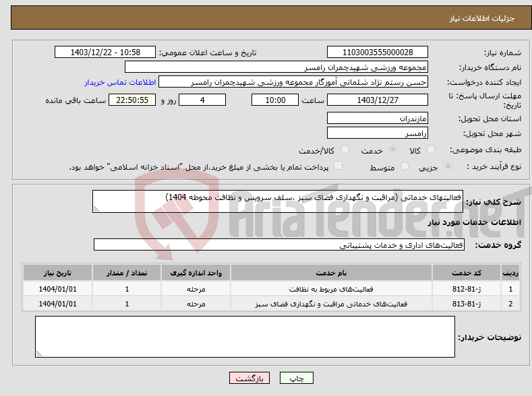Viewport: 532px width, 396px height.
Task: Click the date 1404/01/01 in row 2
Action: click(57, 304)
